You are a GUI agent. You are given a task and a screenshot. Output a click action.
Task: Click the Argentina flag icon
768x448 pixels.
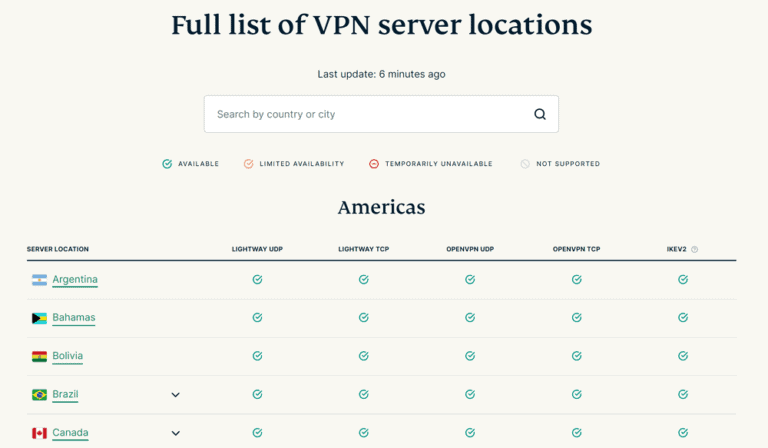(40, 280)
